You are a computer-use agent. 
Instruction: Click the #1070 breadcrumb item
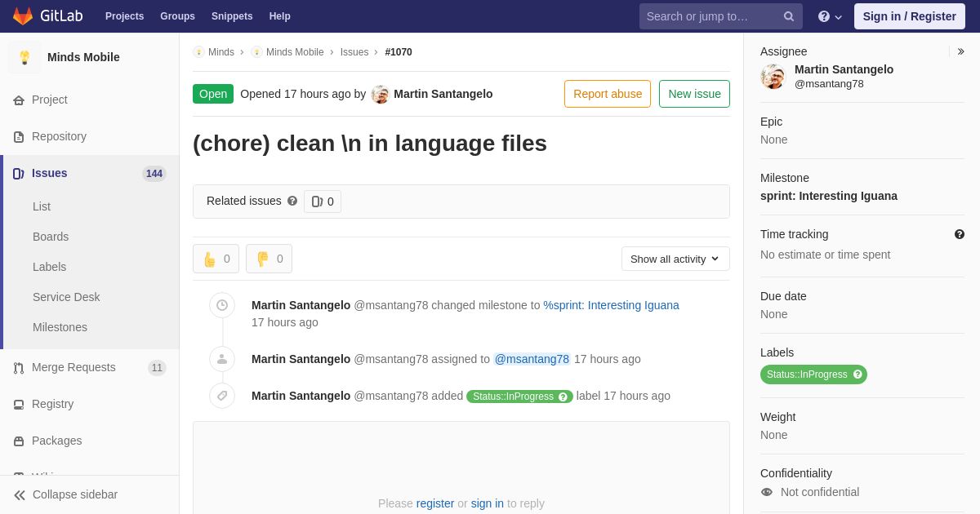coord(399,52)
